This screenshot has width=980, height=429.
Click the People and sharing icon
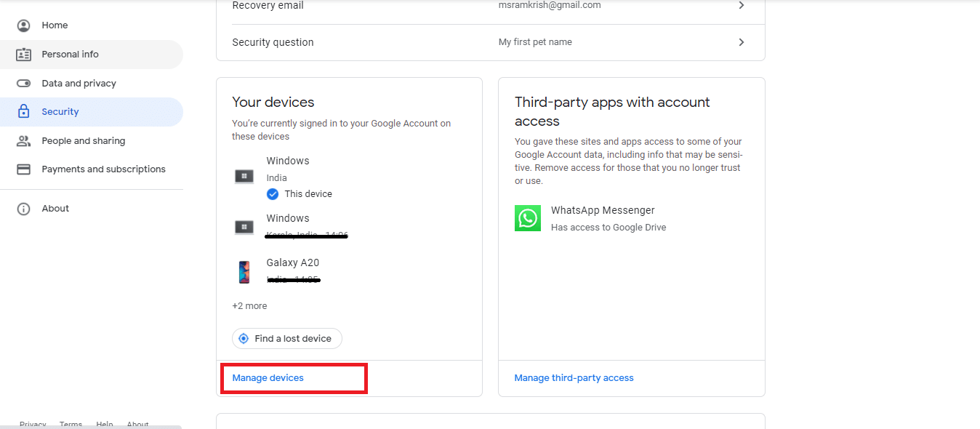point(24,141)
